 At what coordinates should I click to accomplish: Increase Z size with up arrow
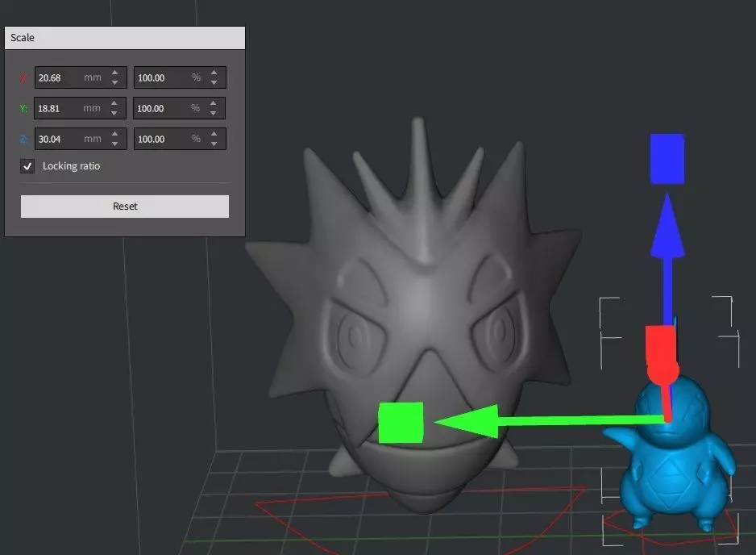click(114, 134)
